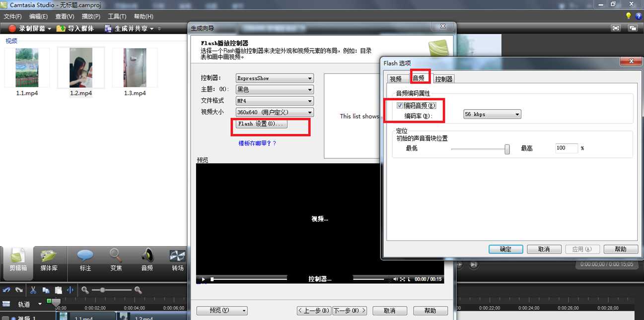The height and width of the screenshot is (320, 644).
Task: Click the initial volume slider handle
Action: 507,149
